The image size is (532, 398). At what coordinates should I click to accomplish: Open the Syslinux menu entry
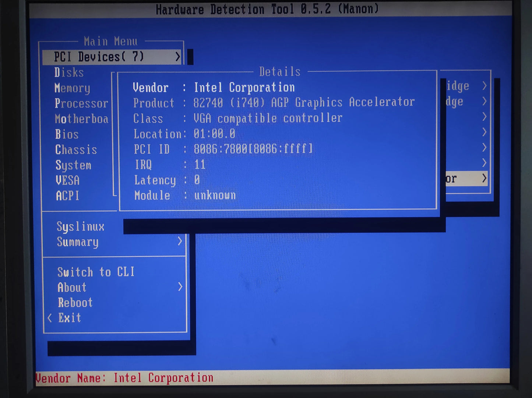(80, 226)
